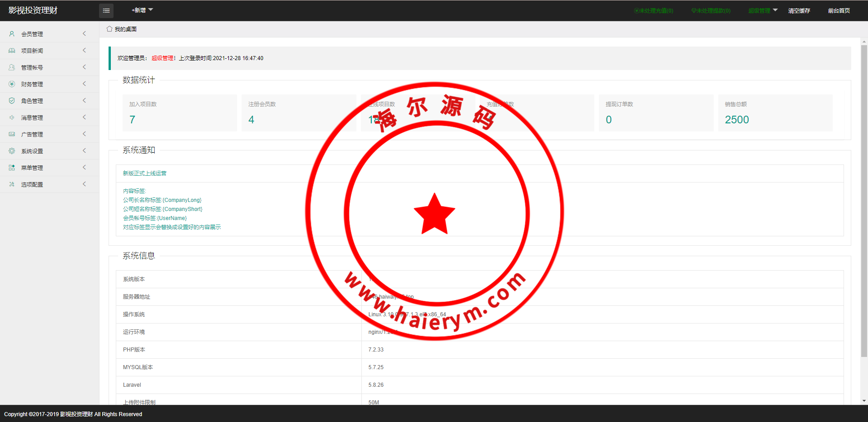The width and height of the screenshot is (868, 422).
Task: Click the home icon beside 我的桌面
Action: (109, 29)
